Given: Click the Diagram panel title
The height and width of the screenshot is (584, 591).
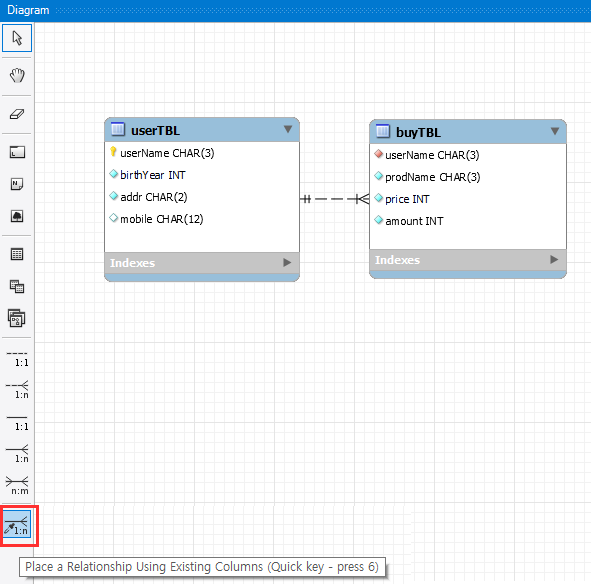Looking at the screenshot, I should pyautogui.click(x=28, y=10).
